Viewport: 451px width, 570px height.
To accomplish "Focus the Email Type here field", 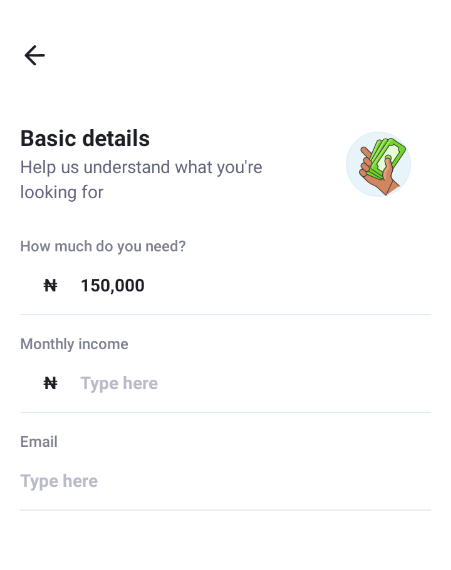I will (x=225, y=481).
